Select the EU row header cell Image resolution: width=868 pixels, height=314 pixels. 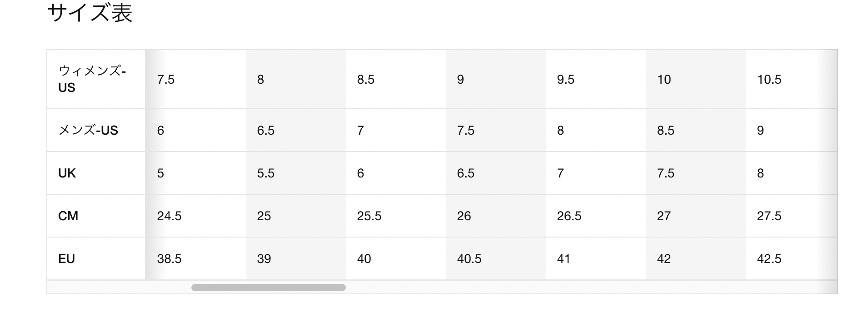pyautogui.click(x=96, y=258)
